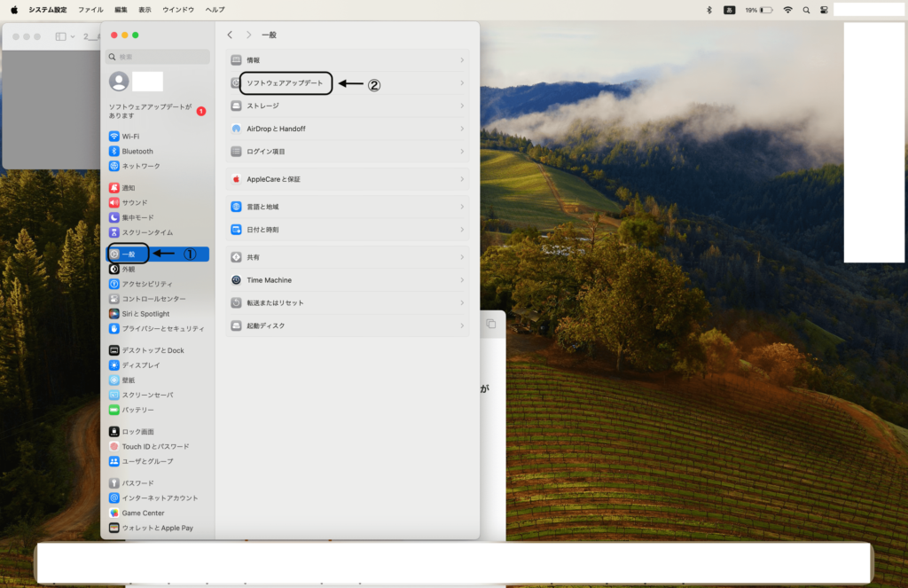Image resolution: width=908 pixels, height=588 pixels.
Task: Go forward with the right arrow button
Action: [x=249, y=35]
